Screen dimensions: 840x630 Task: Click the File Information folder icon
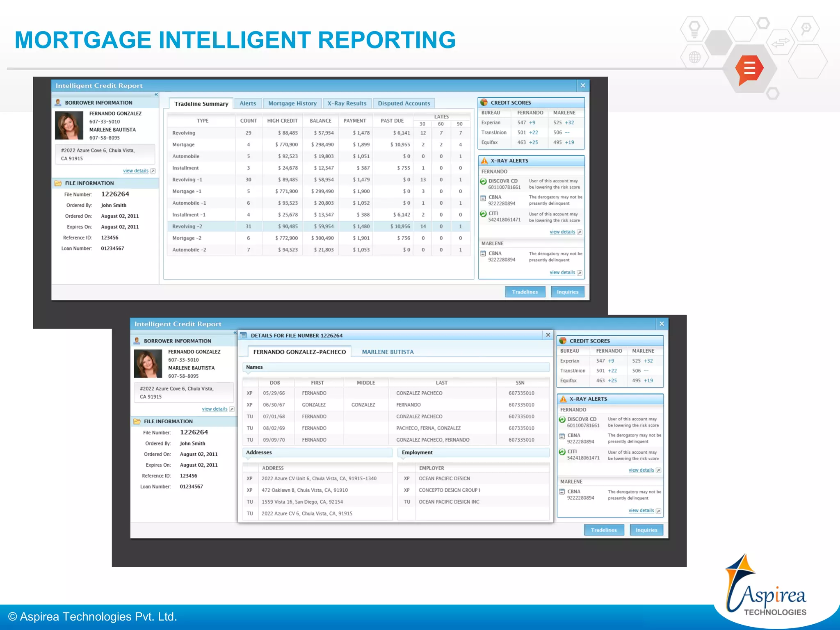[58, 183]
